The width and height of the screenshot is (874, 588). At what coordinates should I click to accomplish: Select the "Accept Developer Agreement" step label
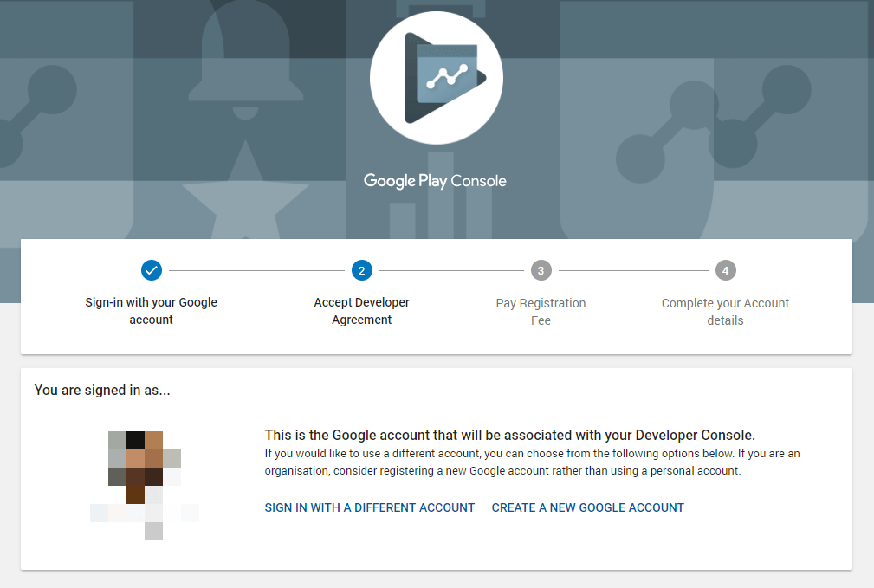tap(362, 311)
